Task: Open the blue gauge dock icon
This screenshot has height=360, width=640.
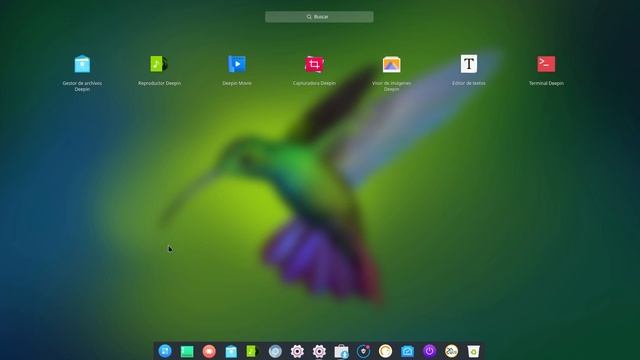Action: [407, 351]
